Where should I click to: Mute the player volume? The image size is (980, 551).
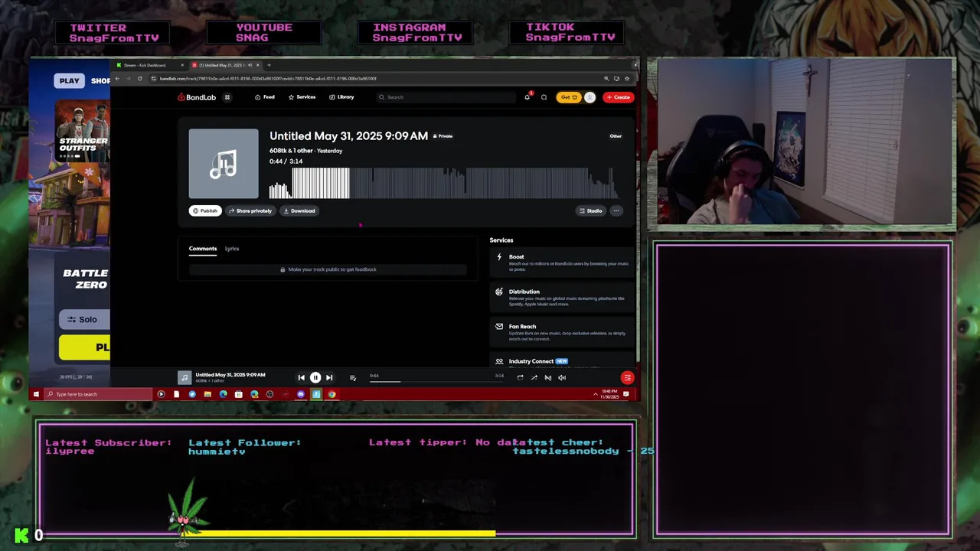561,377
